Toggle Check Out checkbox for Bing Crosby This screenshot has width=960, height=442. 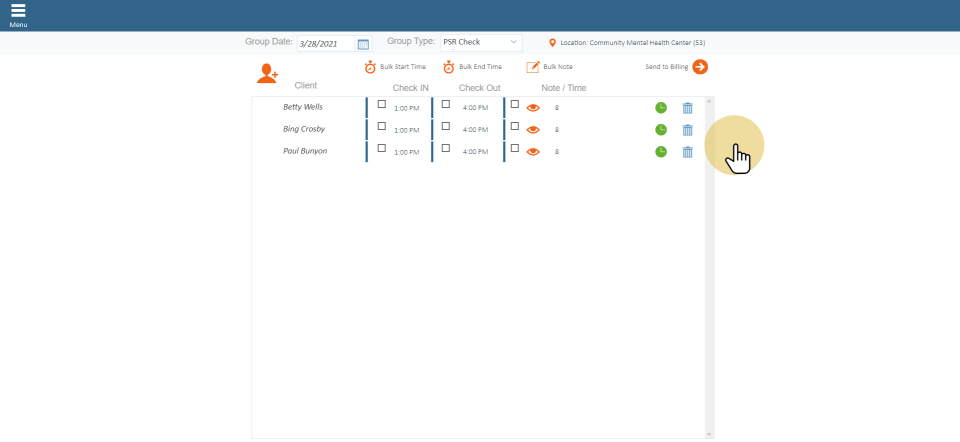(x=446, y=126)
